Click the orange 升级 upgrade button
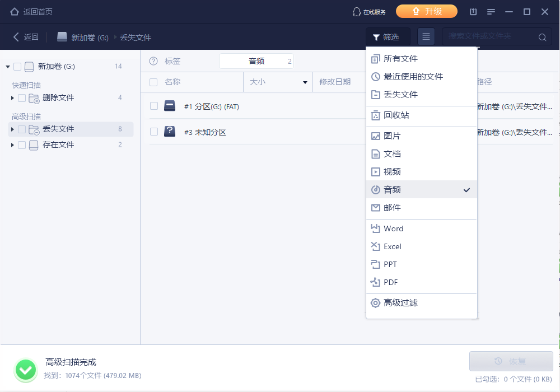 [x=427, y=11]
